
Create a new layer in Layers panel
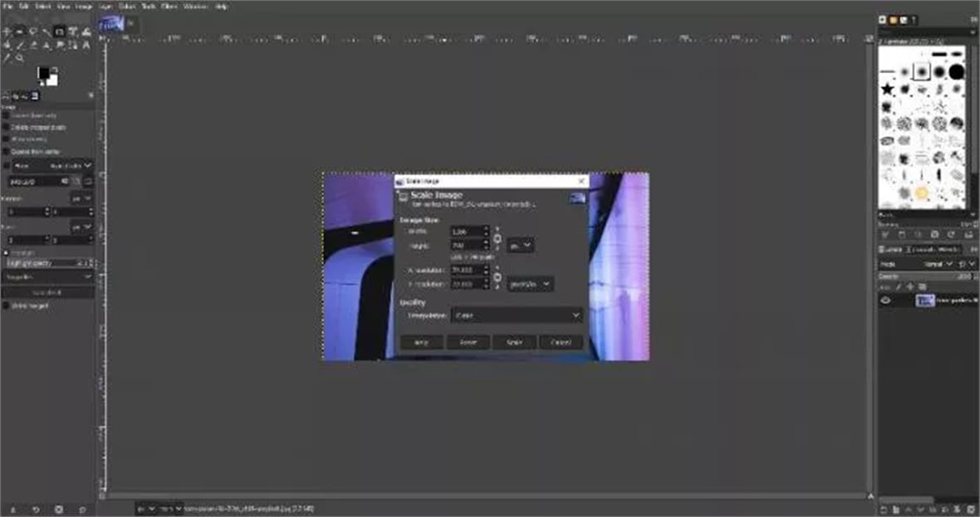click(x=883, y=510)
